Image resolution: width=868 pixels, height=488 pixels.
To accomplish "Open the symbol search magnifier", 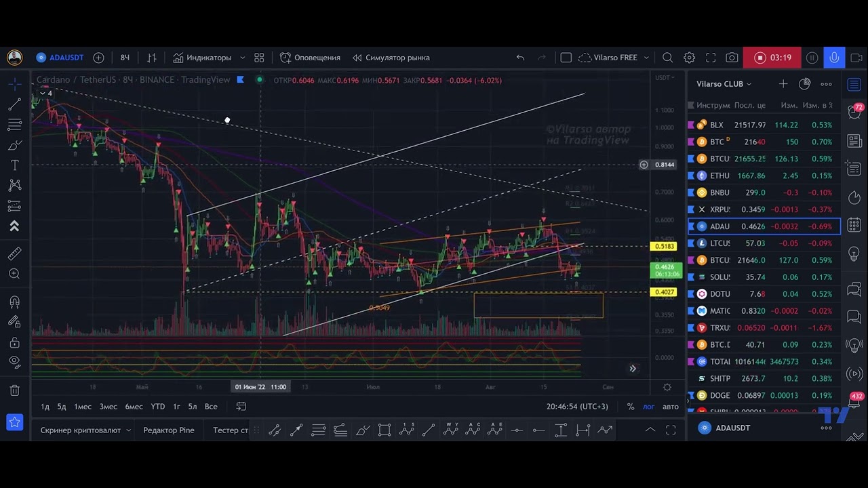I will pos(667,58).
